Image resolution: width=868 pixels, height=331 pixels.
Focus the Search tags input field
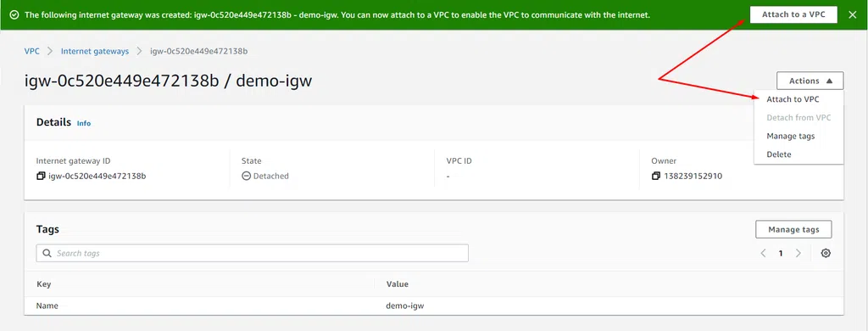(x=253, y=254)
